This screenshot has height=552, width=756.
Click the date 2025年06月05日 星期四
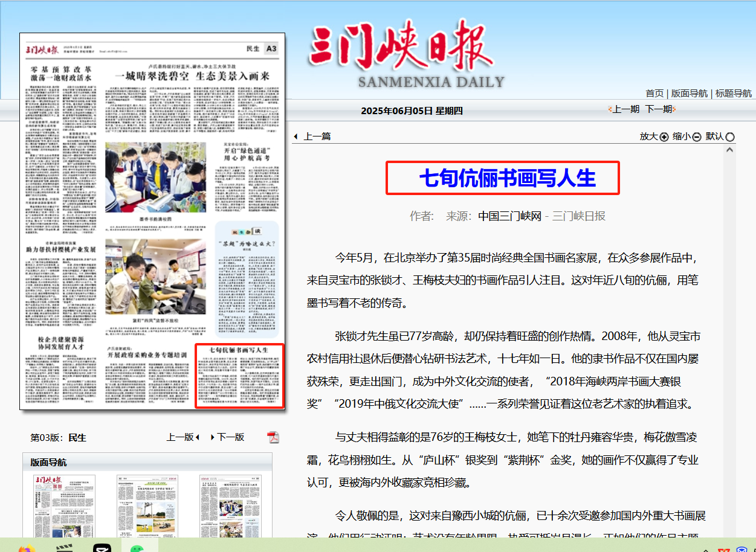click(412, 111)
